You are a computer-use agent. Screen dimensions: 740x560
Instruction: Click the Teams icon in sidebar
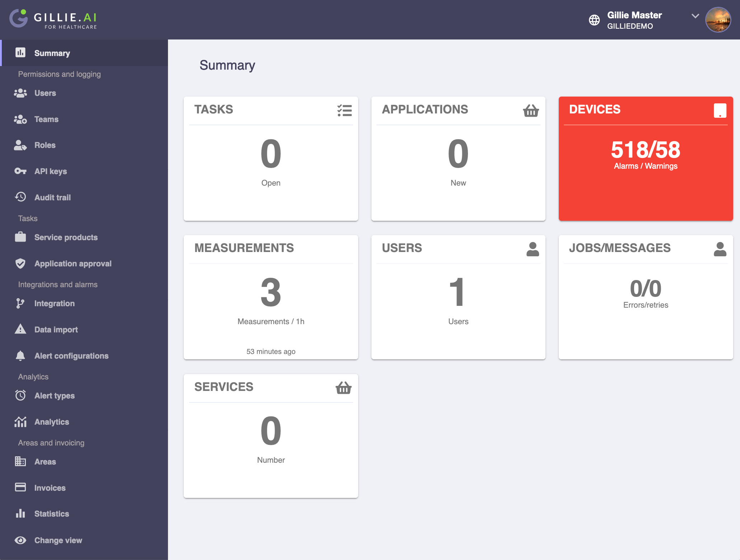tap(20, 119)
